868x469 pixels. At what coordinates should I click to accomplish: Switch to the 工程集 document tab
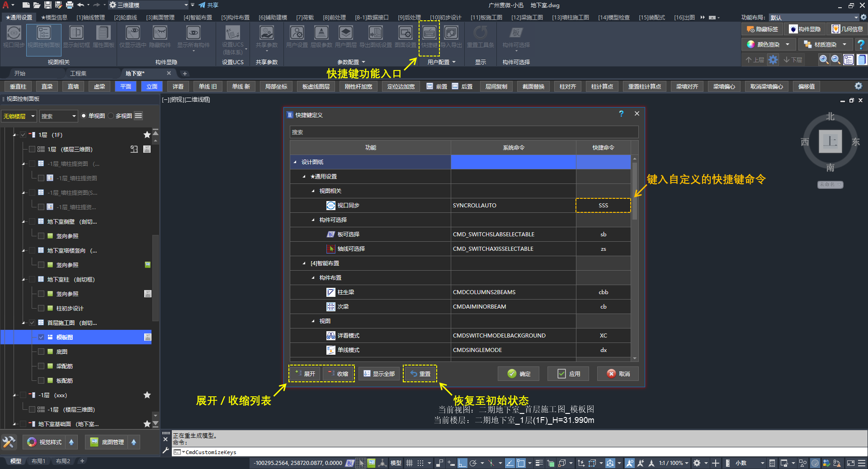[x=78, y=73]
